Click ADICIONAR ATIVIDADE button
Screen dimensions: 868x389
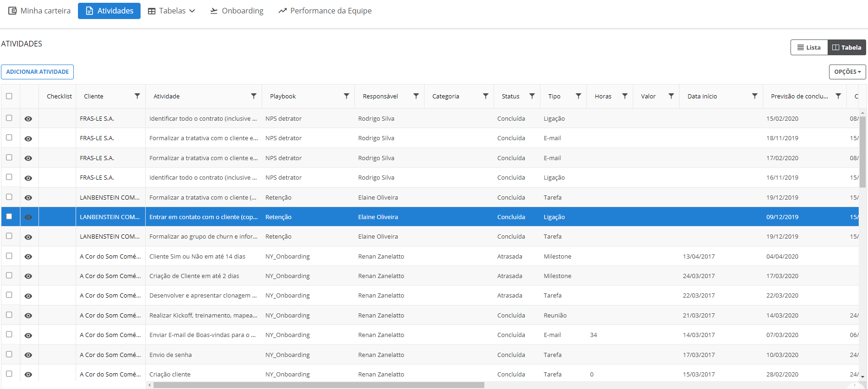37,72
